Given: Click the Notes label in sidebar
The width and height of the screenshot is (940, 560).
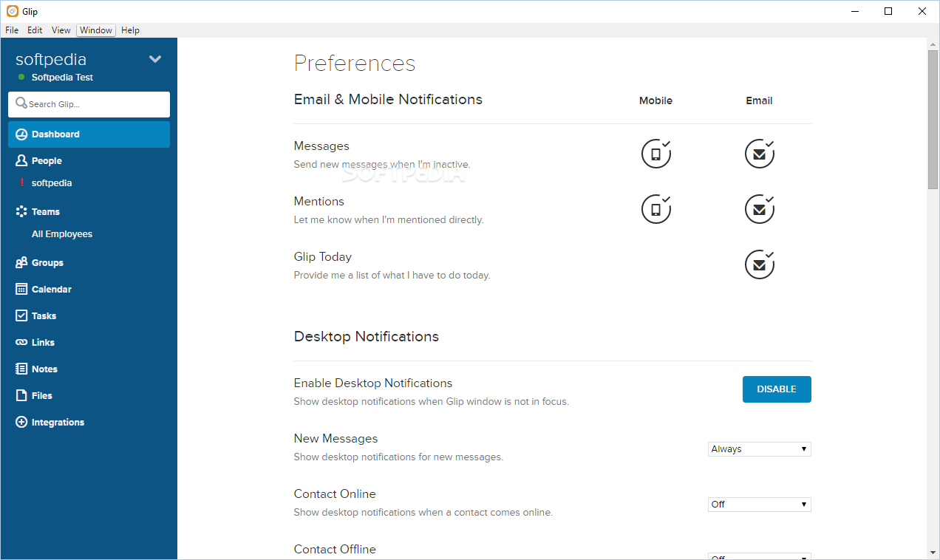Looking at the screenshot, I should (x=44, y=369).
